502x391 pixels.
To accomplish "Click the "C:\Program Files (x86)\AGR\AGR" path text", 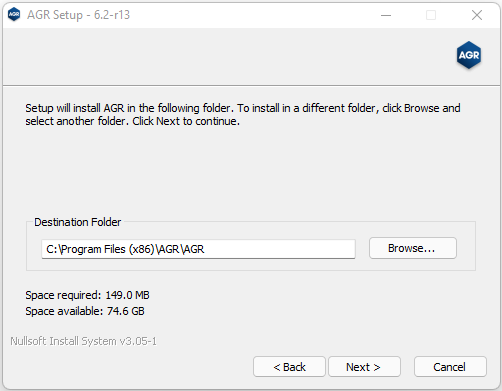I will (125, 249).
